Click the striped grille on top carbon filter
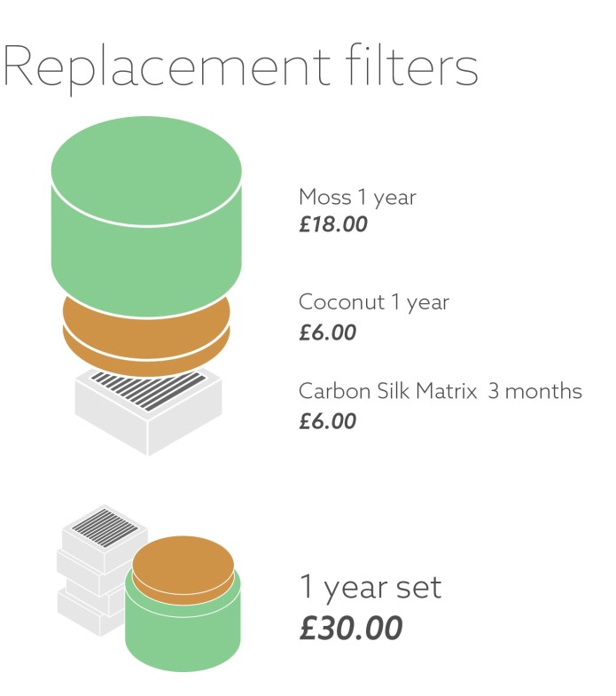This screenshot has height=696, width=616. coord(149,390)
